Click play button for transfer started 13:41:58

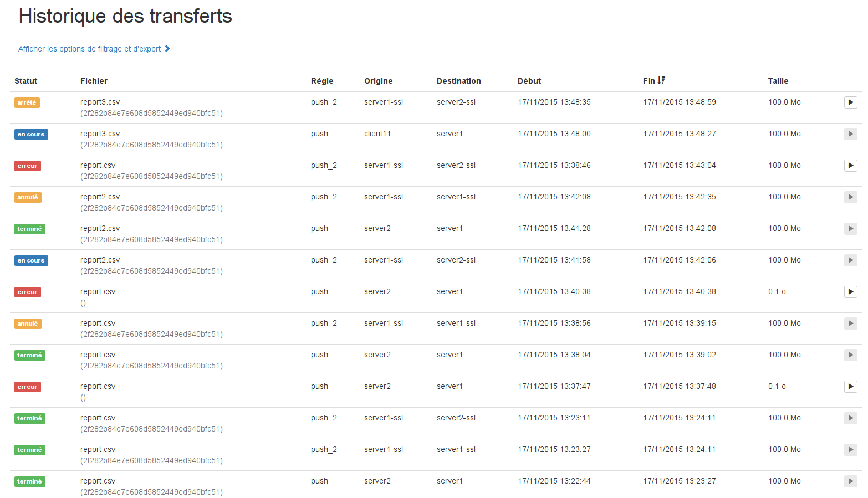point(850,260)
